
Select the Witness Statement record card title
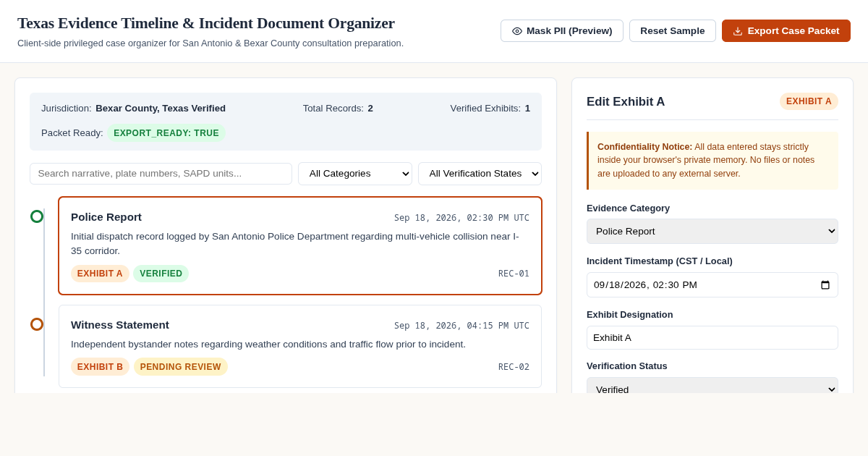[120, 325]
